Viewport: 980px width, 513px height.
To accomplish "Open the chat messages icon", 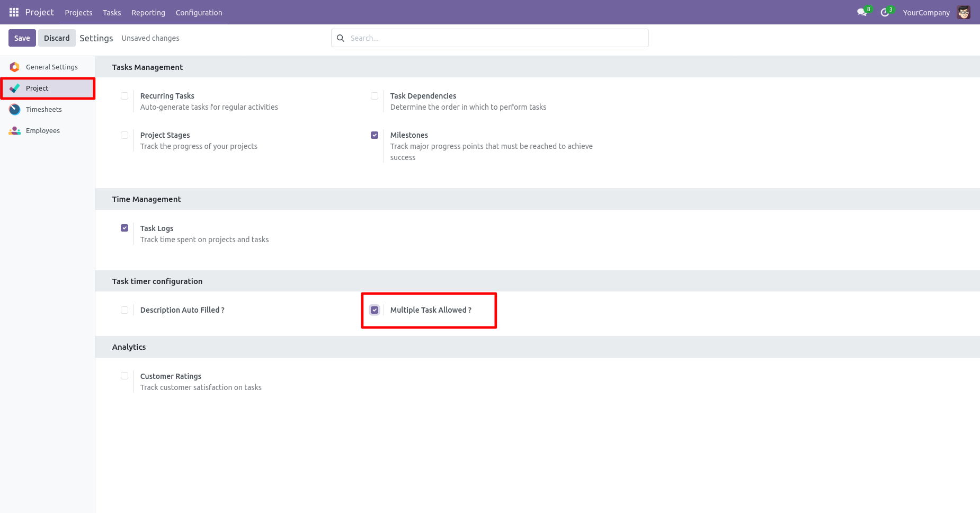I will [x=862, y=12].
